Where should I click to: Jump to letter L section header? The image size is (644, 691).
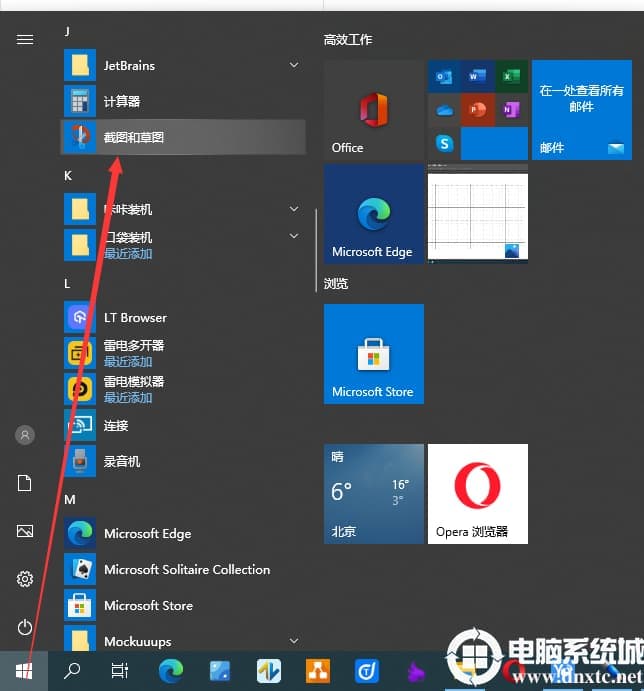(x=67, y=283)
